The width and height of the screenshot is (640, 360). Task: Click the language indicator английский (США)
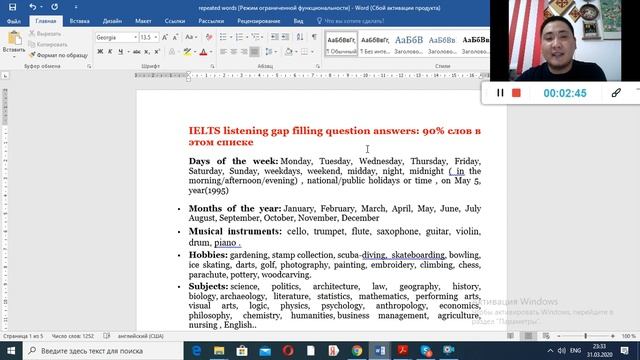(x=140, y=336)
